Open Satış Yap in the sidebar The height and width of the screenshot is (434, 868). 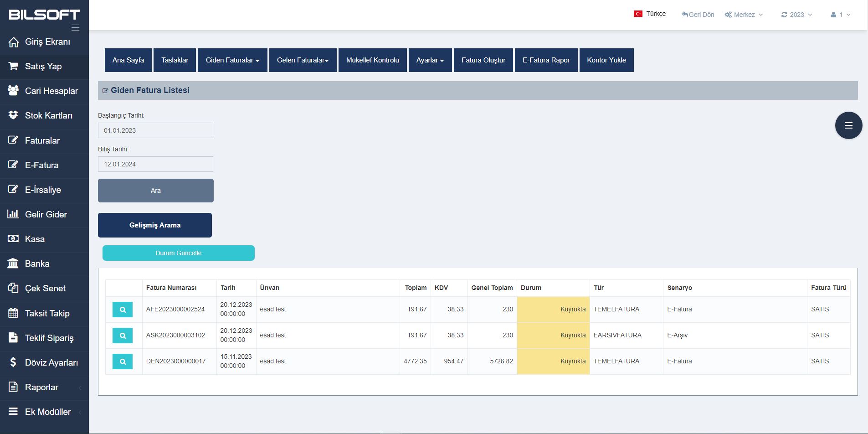(44, 67)
